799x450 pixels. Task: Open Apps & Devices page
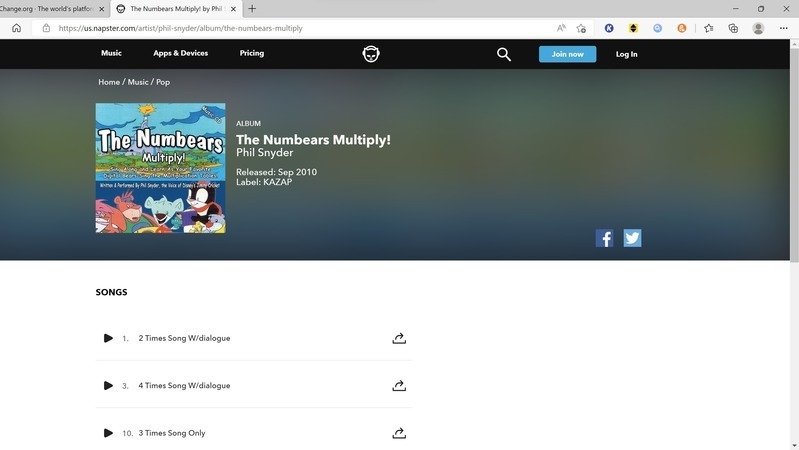pos(181,53)
